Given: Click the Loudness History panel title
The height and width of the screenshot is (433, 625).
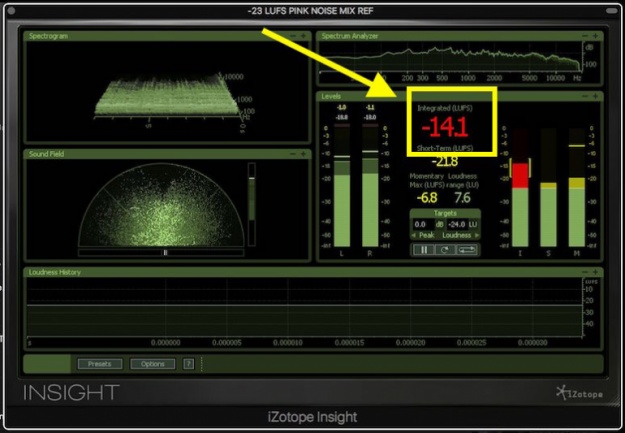Looking at the screenshot, I should 55,272.
